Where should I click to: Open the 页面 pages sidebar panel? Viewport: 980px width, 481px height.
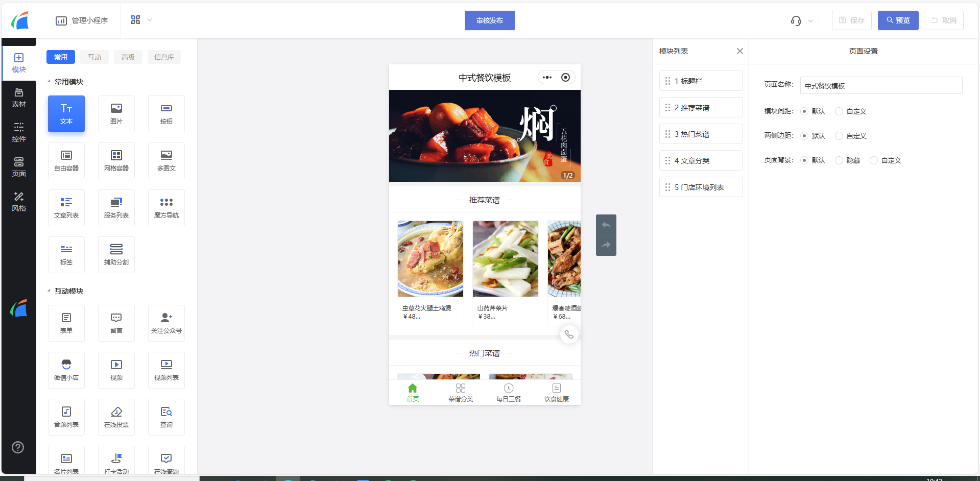[19, 167]
